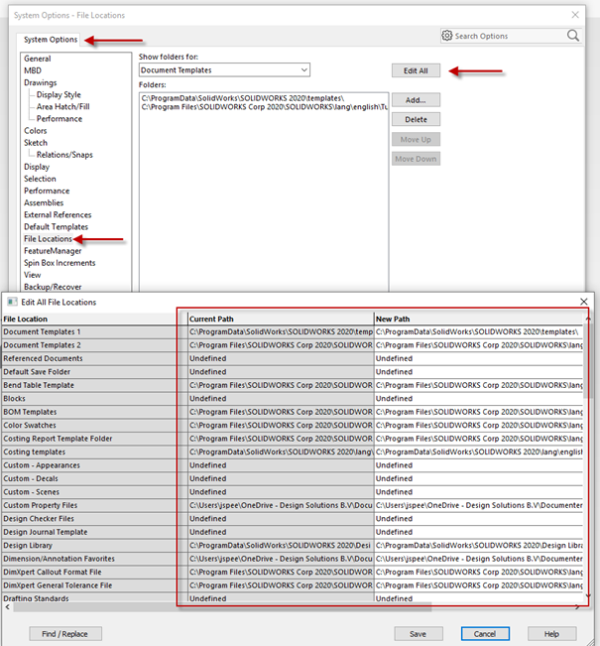Select the ProgramData templates folder entry

click(x=242, y=98)
